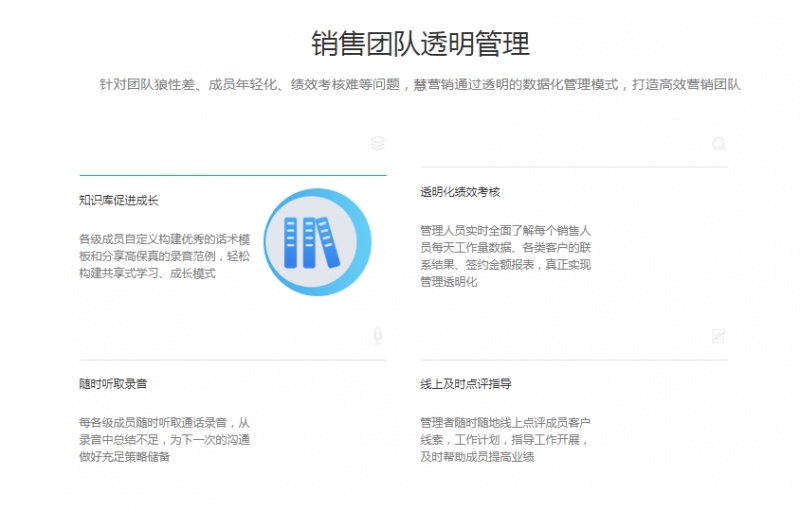This screenshot has width=800, height=511.
Task: Click the description starting 每各级成员随时听取
Action: tap(164, 440)
